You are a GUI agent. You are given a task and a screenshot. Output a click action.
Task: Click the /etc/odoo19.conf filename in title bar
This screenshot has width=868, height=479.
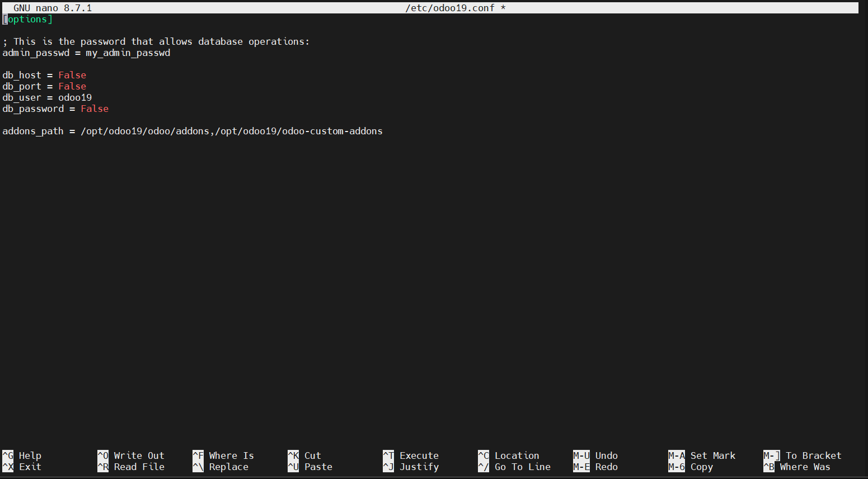450,8
